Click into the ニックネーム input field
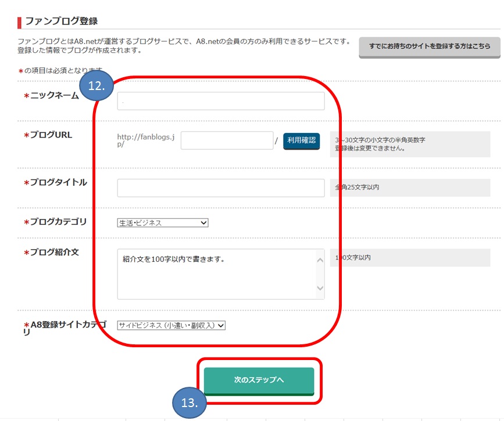This screenshot has height=421, width=504. coord(221,100)
